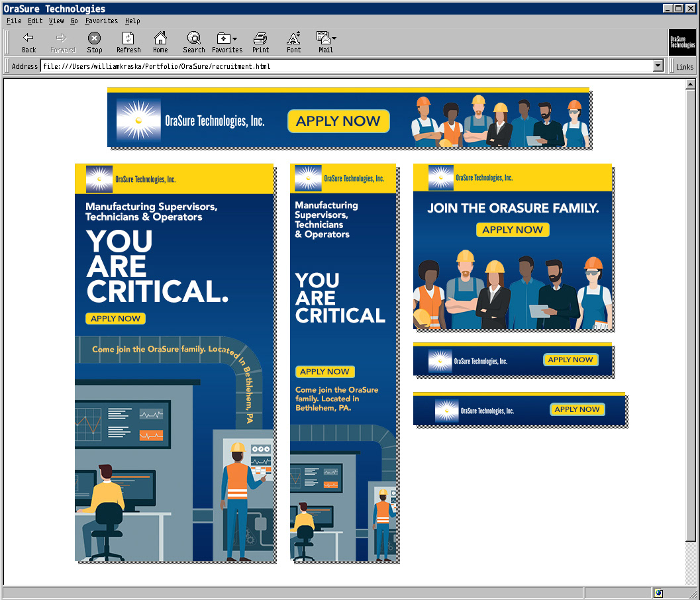Click "YOU ARE CRITICAL" text in narrow banner

[x=340, y=298]
